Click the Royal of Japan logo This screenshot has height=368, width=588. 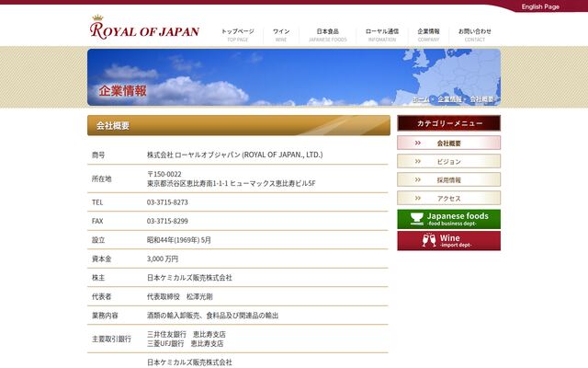pos(144,28)
